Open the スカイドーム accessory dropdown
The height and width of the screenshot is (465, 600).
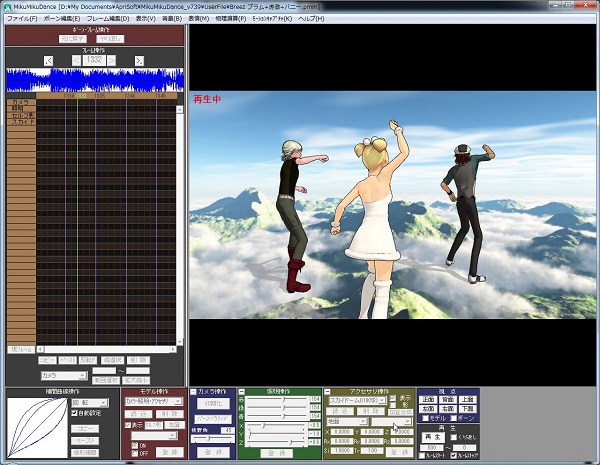357,400
